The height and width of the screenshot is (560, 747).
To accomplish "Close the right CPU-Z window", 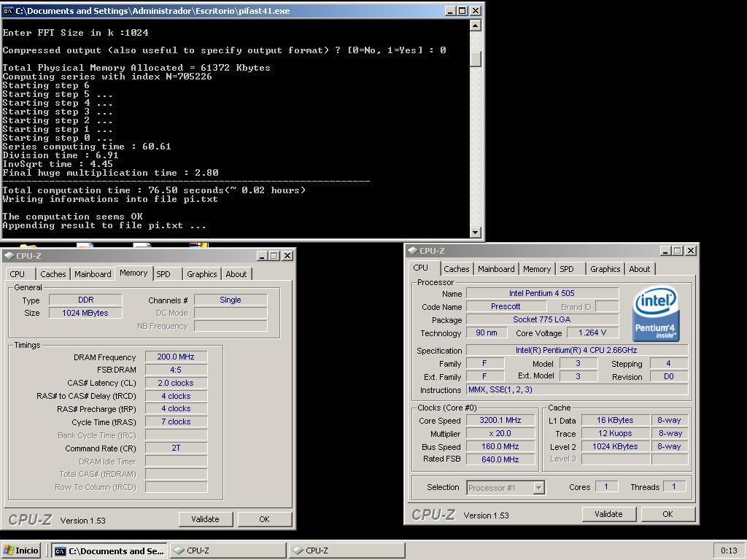I will coord(692,251).
